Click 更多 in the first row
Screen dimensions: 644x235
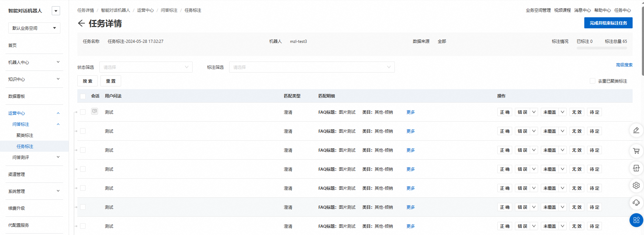tap(411, 112)
